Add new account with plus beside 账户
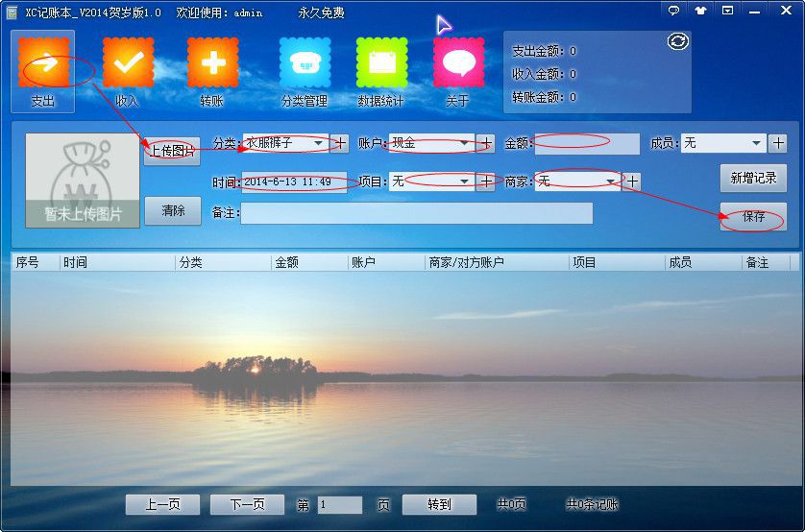The height and width of the screenshot is (532, 805). 486,143
